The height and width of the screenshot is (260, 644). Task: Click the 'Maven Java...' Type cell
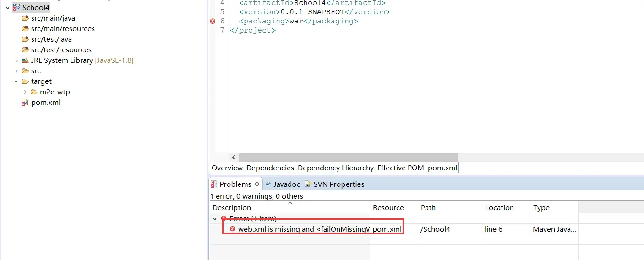coord(554,229)
